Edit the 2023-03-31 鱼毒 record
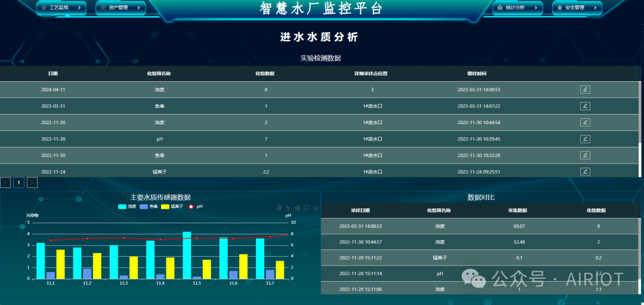 pyautogui.click(x=586, y=106)
